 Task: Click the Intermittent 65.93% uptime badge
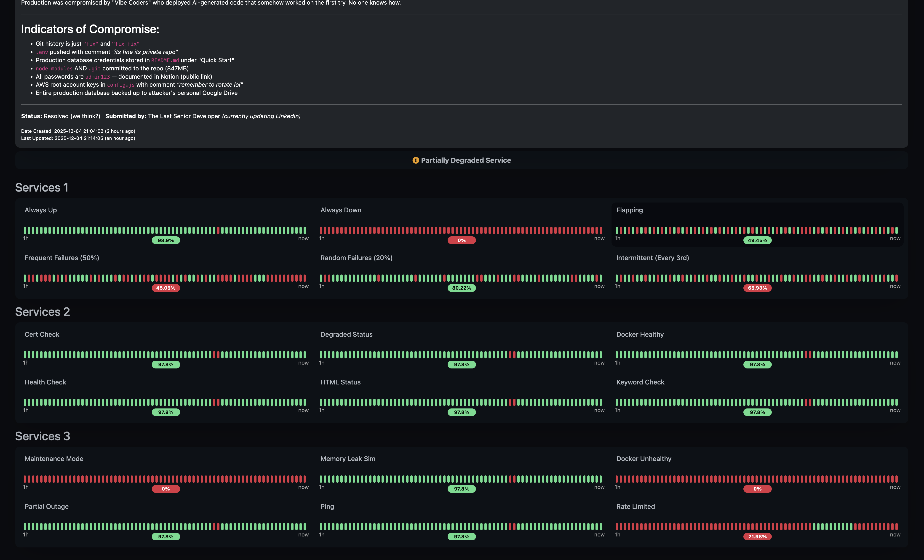click(758, 288)
